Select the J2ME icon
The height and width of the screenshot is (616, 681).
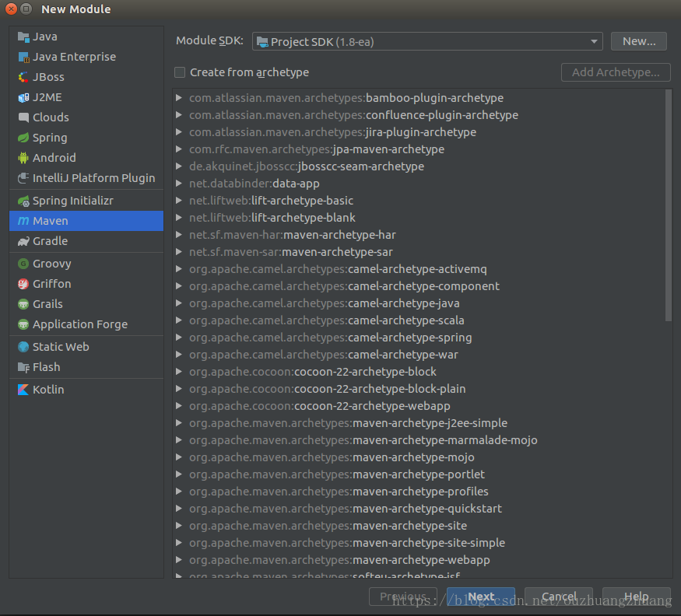[x=23, y=97]
